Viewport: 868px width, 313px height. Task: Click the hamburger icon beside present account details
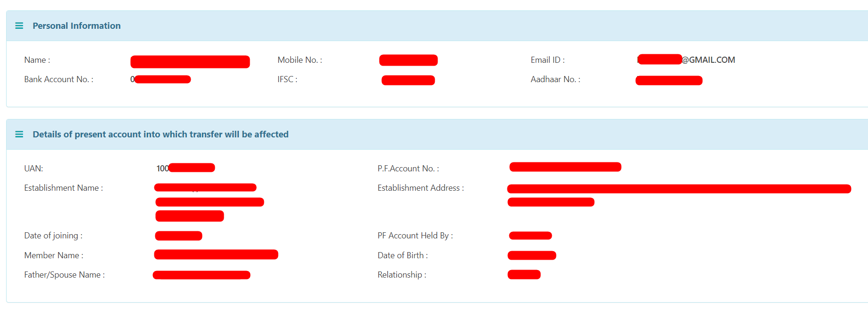pyautogui.click(x=19, y=135)
